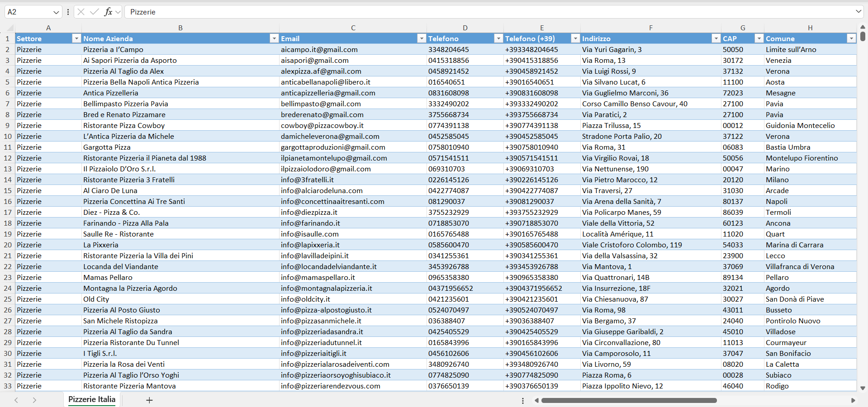The height and width of the screenshot is (407, 868).
Task: Click the name box resize dots handle
Action: 68,12
